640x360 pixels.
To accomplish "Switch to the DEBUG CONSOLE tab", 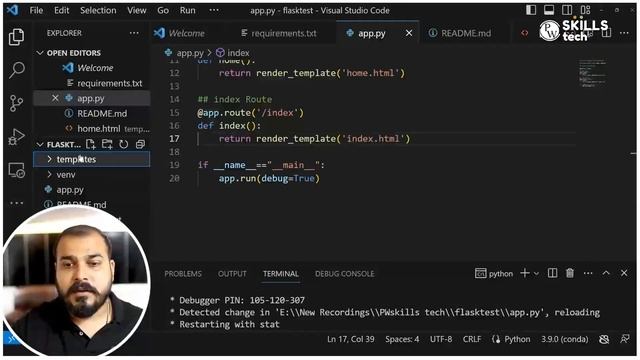I will 344,273.
